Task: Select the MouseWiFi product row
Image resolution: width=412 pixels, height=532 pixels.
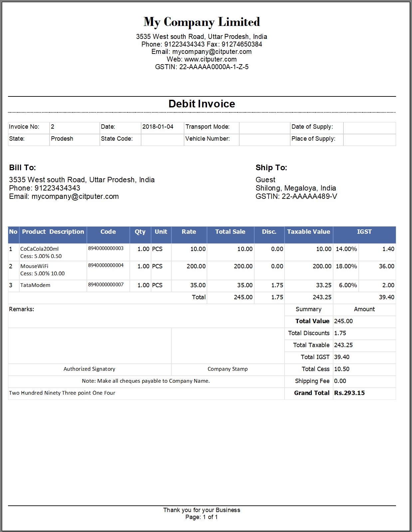Action: [202, 270]
